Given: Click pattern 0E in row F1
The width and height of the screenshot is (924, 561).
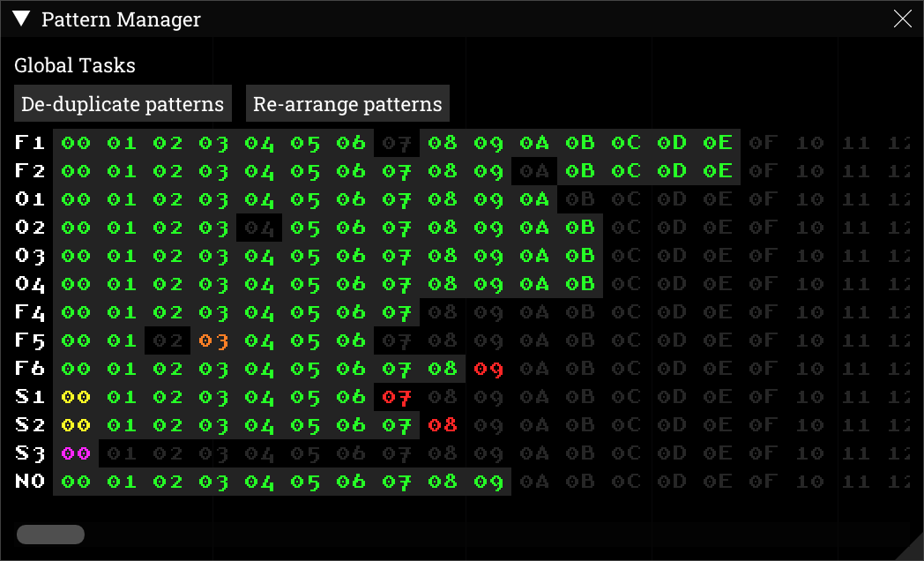Looking at the screenshot, I should pyautogui.click(x=718, y=143).
